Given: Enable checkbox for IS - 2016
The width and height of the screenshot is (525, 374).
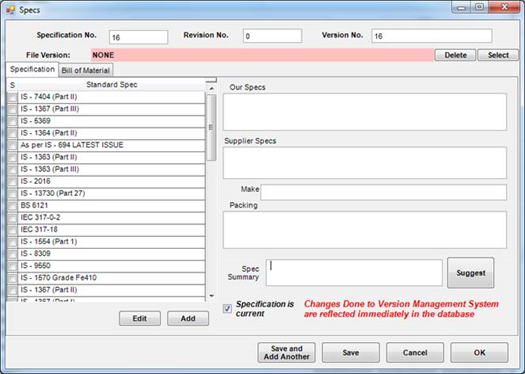Looking at the screenshot, I should tap(12, 182).
